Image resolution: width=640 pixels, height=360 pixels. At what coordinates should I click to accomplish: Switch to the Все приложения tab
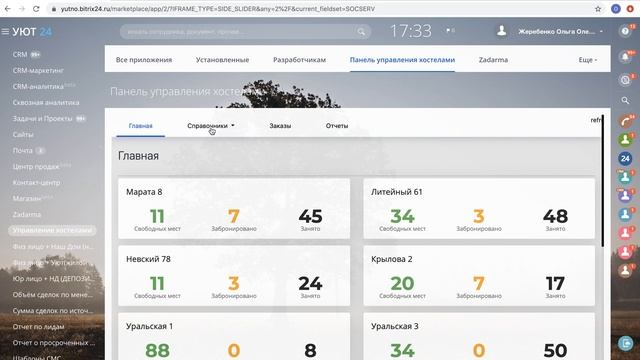(x=144, y=60)
